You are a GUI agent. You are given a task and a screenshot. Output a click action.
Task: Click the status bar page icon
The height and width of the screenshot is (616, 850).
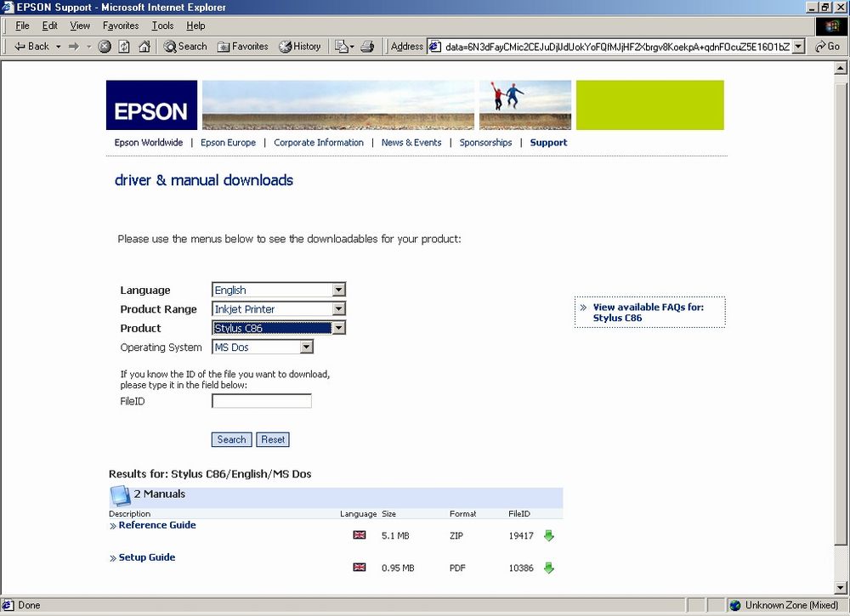tap(8, 605)
